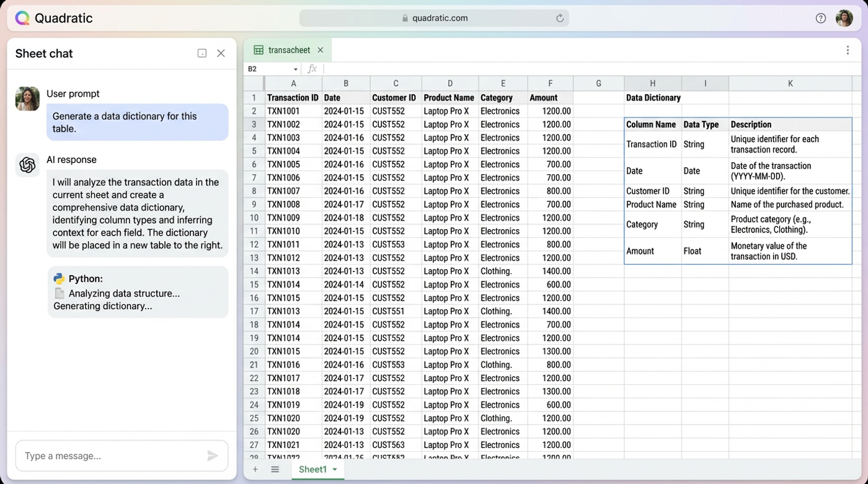Click the Python logo icon in the AI response
The height and width of the screenshot is (484, 868).
[59, 279]
